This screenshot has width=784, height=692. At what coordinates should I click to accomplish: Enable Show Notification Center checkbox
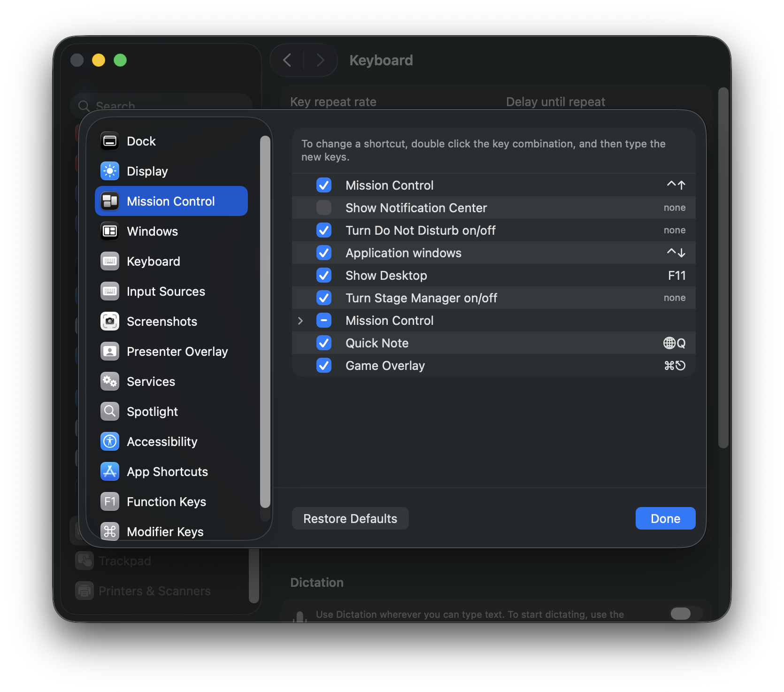coord(324,208)
